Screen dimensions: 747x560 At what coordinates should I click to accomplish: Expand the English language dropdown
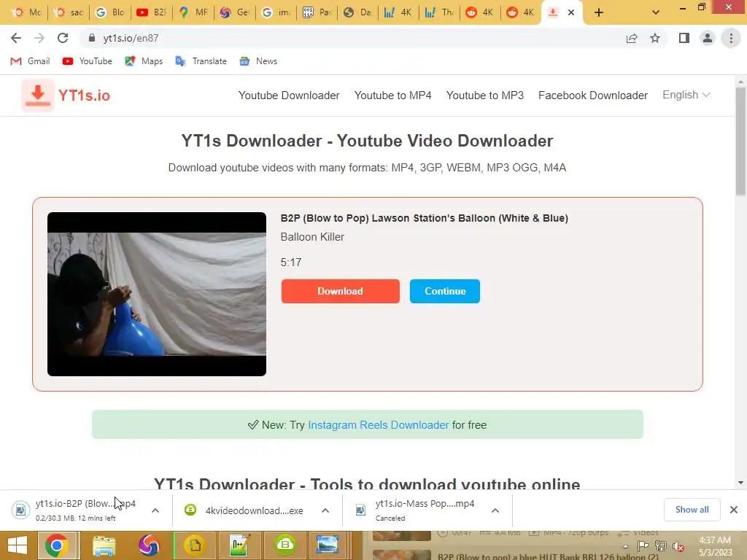click(686, 95)
